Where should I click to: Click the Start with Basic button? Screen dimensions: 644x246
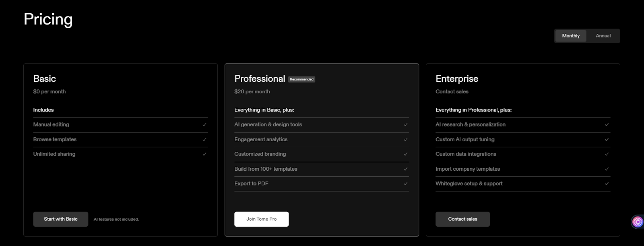click(60, 219)
